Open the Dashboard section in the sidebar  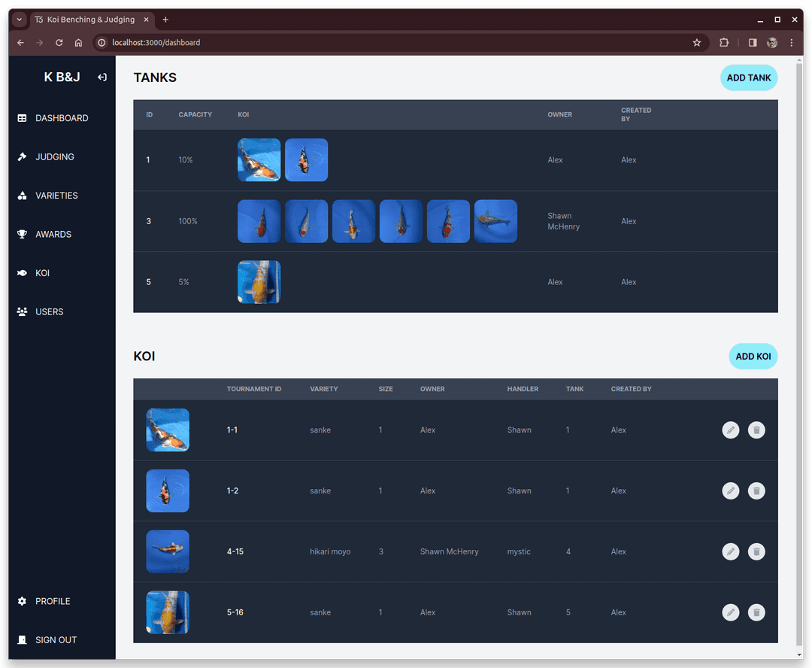(x=23, y=117)
